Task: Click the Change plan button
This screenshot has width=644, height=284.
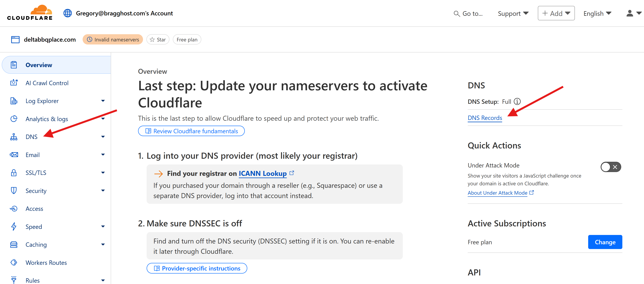Action: [605, 242]
